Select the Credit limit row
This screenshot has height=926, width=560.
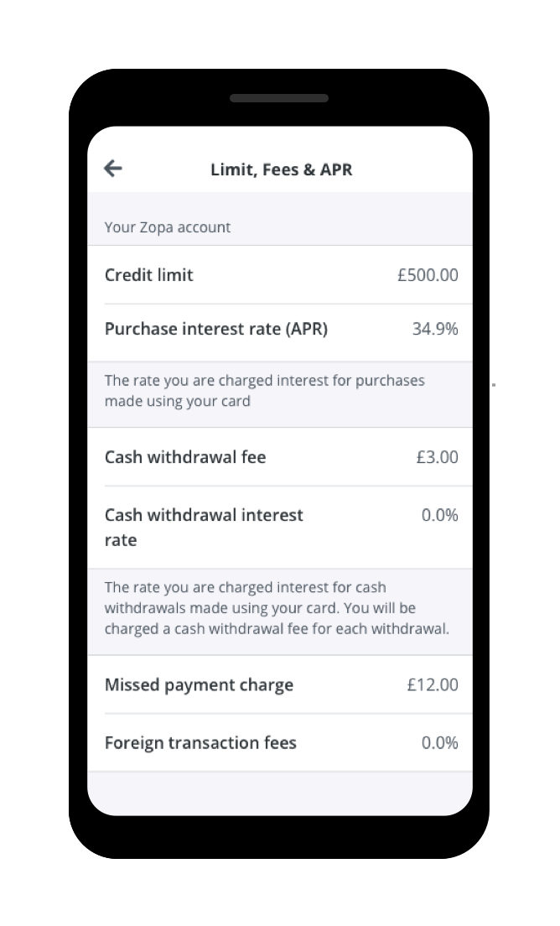(x=148, y=274)
